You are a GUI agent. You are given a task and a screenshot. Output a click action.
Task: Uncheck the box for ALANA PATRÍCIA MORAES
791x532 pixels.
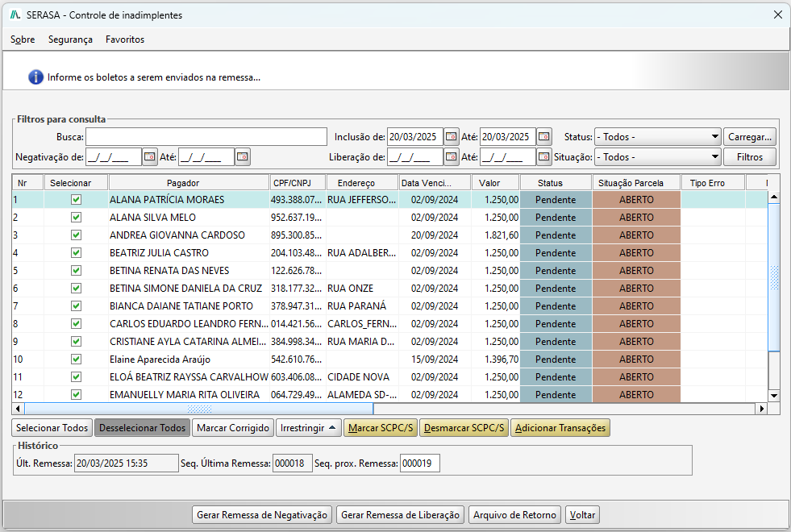click(x=76, y=200)
